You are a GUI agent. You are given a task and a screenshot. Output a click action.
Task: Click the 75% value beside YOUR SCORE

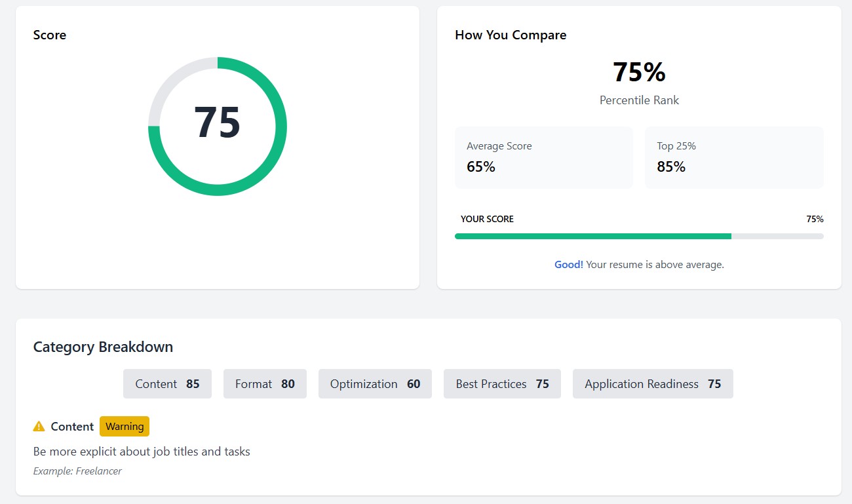[815, 219]
